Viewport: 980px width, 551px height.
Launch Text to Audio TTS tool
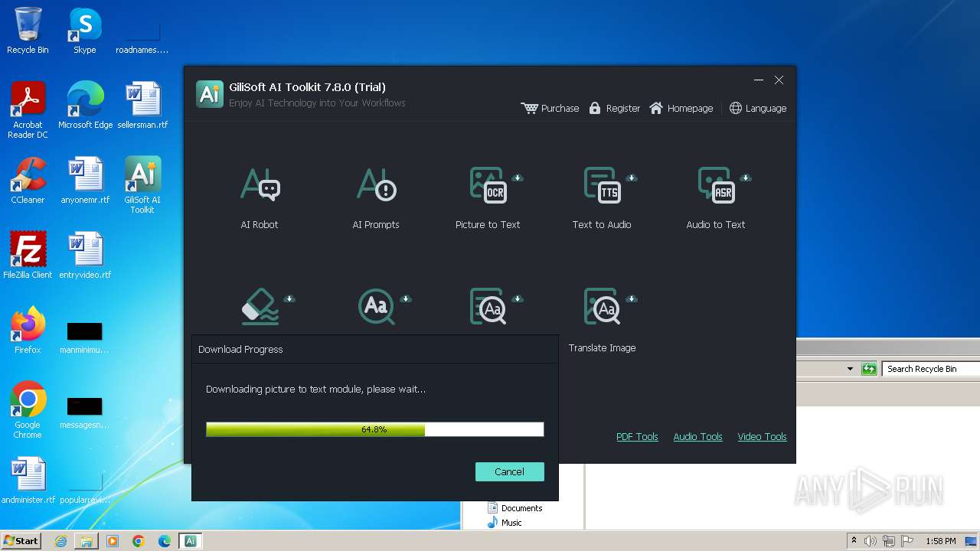coord(602,197)
